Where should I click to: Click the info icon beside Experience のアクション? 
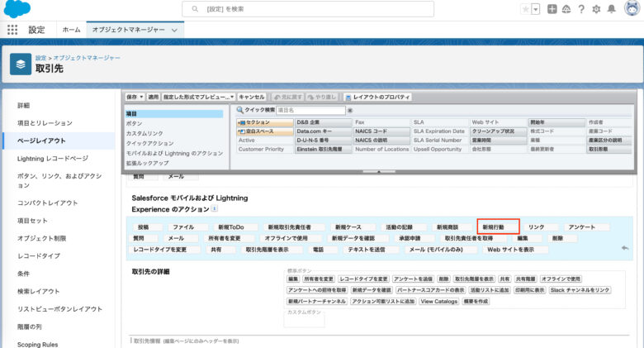tap(214, 208)
